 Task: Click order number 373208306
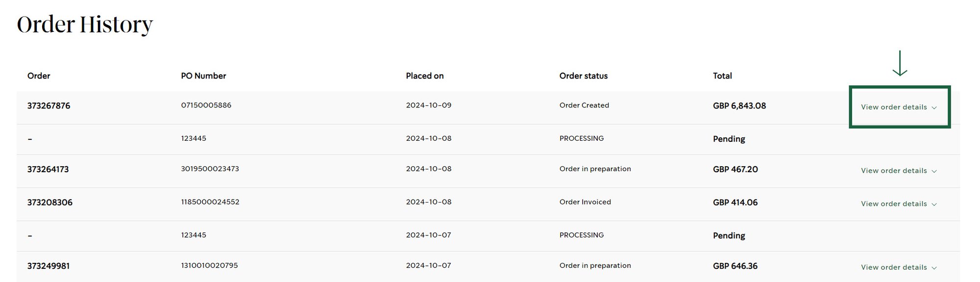49,202
